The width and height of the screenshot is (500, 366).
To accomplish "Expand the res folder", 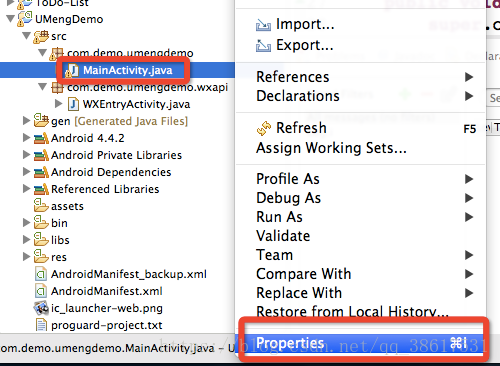I will [26, 257].
